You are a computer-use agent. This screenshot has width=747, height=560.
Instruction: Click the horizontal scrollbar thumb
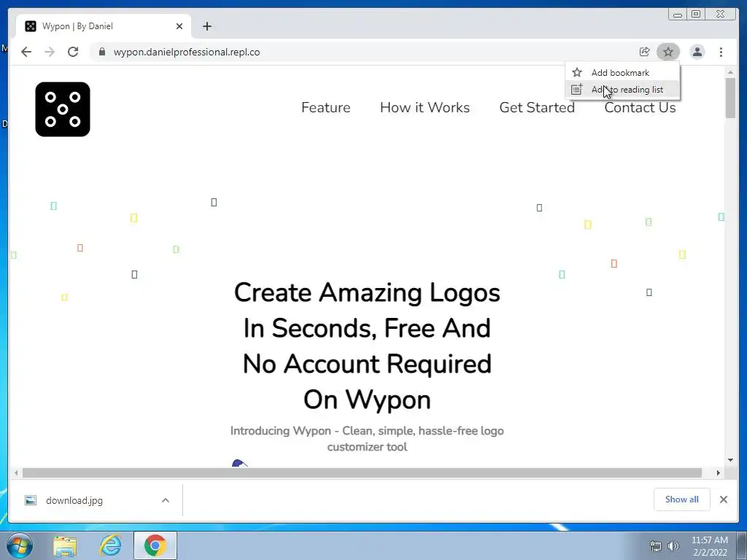tap(362, 472)
